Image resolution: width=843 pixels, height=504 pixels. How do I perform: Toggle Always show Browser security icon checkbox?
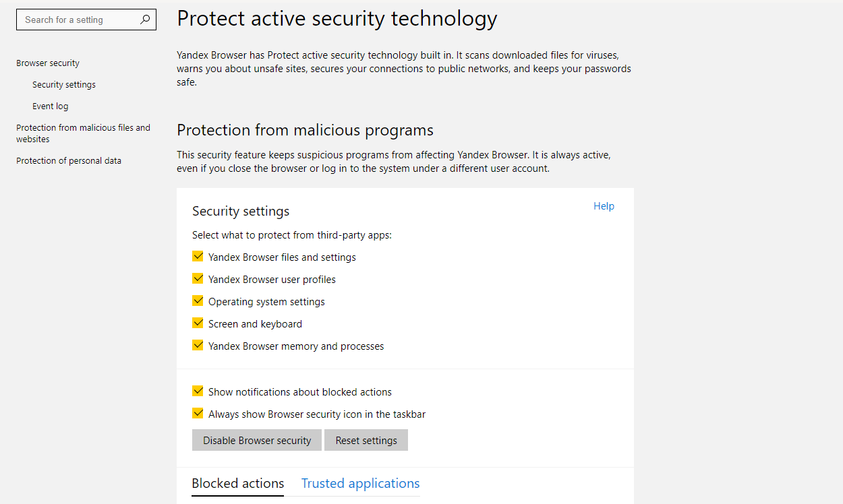point(198,414)
